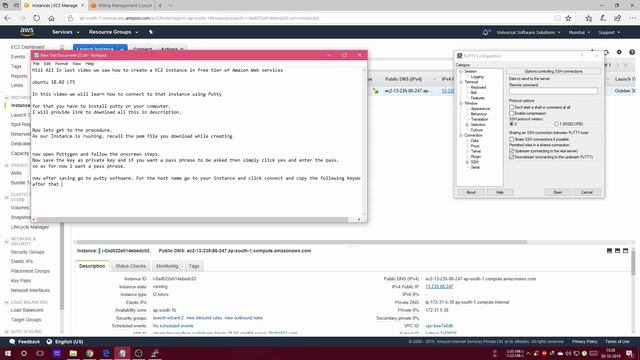Open the Edge settings and more menu
640x360 pixels.
pos(632,18)
